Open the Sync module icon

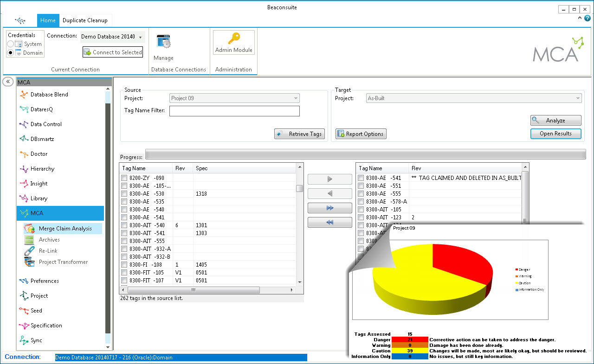pos(24,340)
